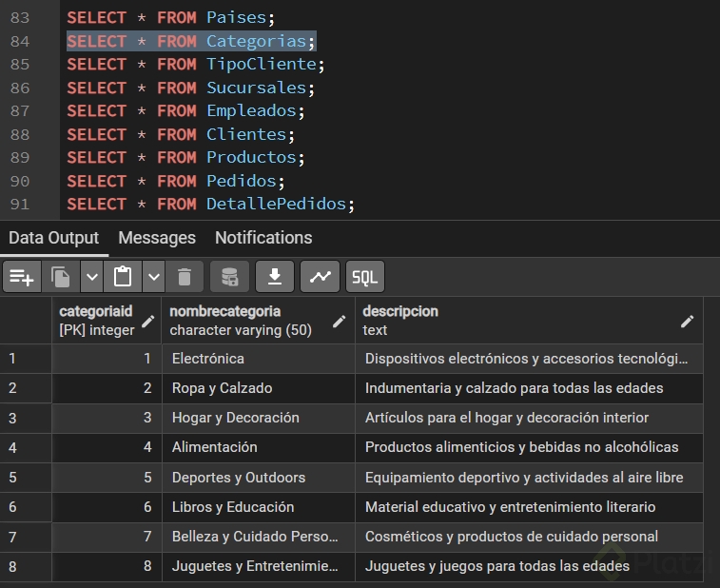Viewport: 720px width, 588px height.
Task: Switch to the Data Output tab
Action: pyautogui.click(x=54, y=238)
